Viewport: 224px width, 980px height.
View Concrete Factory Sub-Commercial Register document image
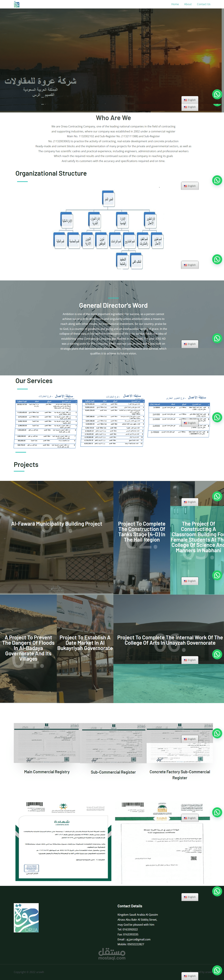pos(179,743)
